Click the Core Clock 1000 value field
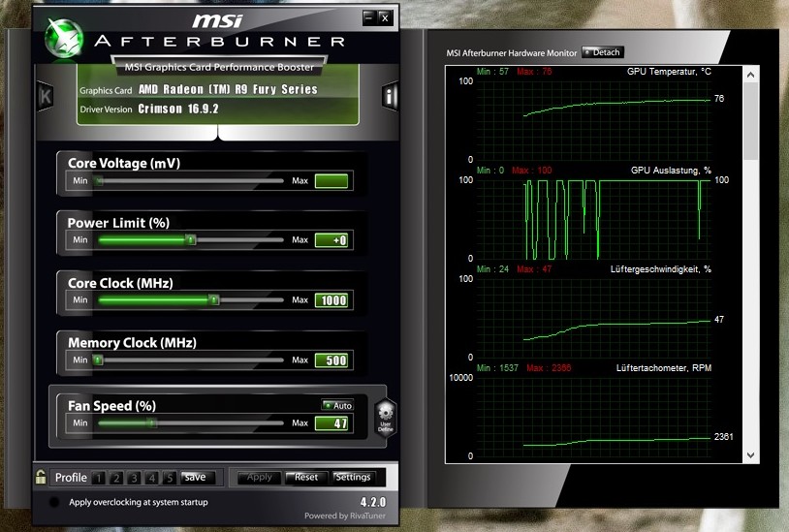789x532 pixels. pos(331,300)
